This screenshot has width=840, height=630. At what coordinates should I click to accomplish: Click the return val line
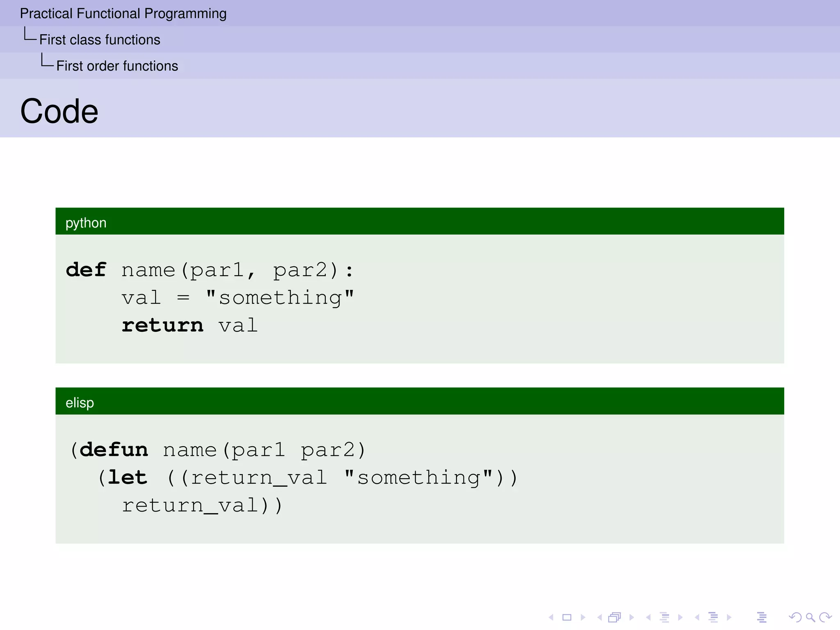pyautogui.click(x=189, y=326)
